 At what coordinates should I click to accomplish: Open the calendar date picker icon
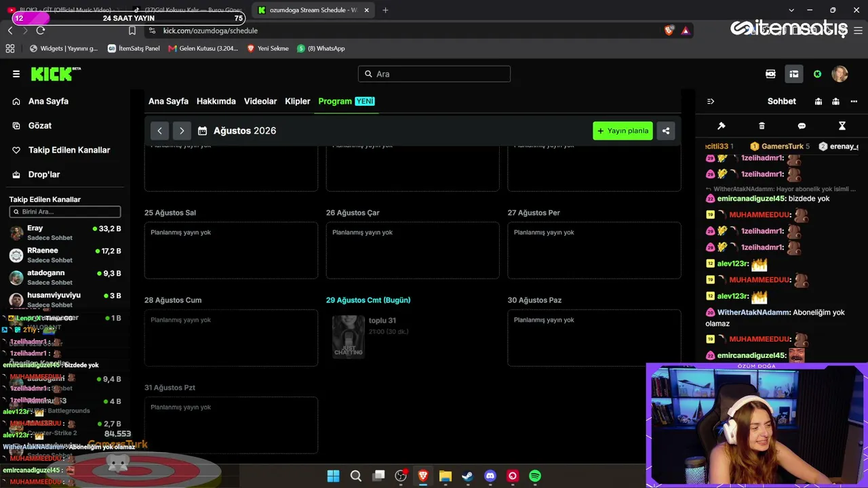202,131
